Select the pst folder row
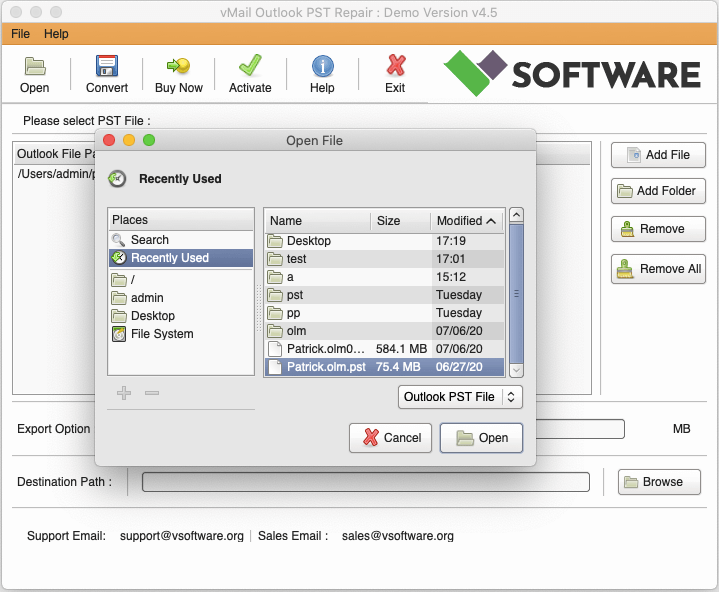 [385, 295]
